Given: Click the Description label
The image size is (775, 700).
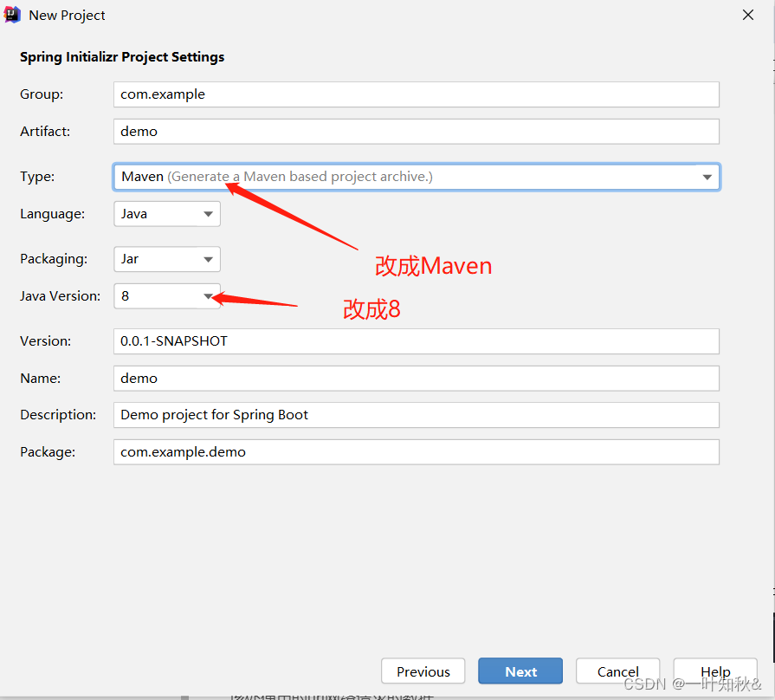Looking at the screenshot, I should (58, 415).
